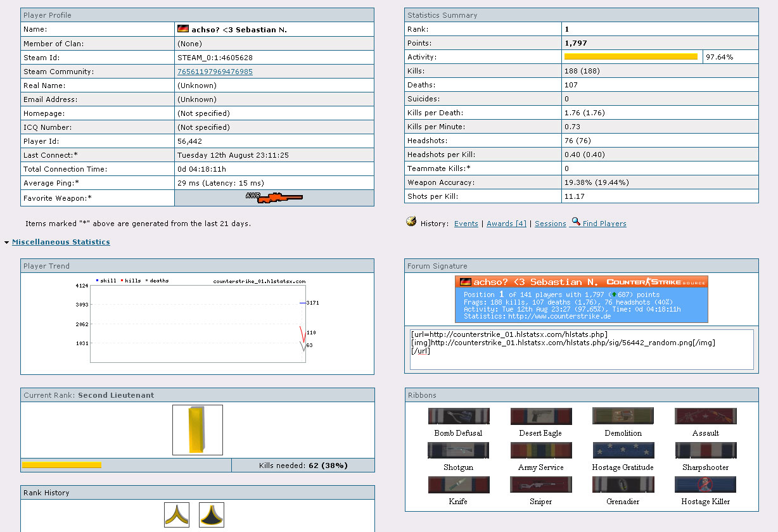The width and height of the screenshot is (778, 532).
Task: Click the Army Service ribbon icon
Action: coord(540,450)
